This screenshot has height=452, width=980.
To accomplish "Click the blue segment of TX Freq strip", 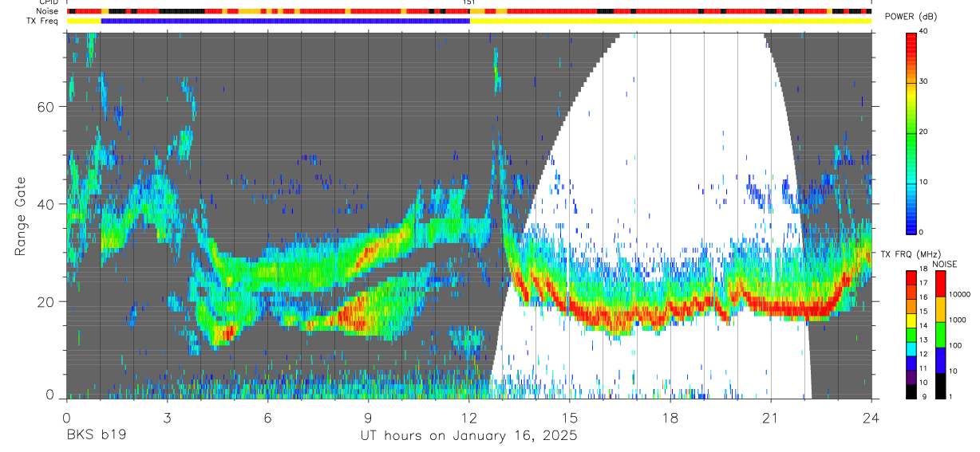I will (x=286, y=20).
